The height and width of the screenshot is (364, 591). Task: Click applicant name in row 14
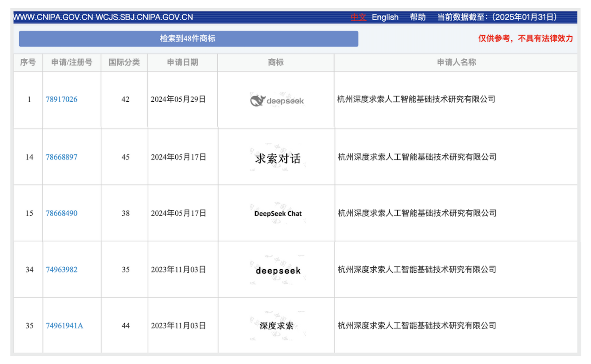pyautogui.click(x=417, y=157)
